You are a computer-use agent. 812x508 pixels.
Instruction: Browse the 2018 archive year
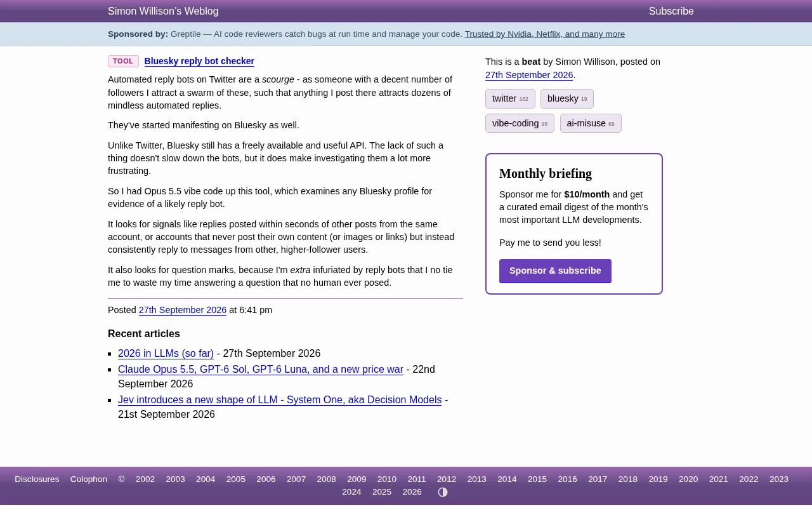click(x=628, y=479)
